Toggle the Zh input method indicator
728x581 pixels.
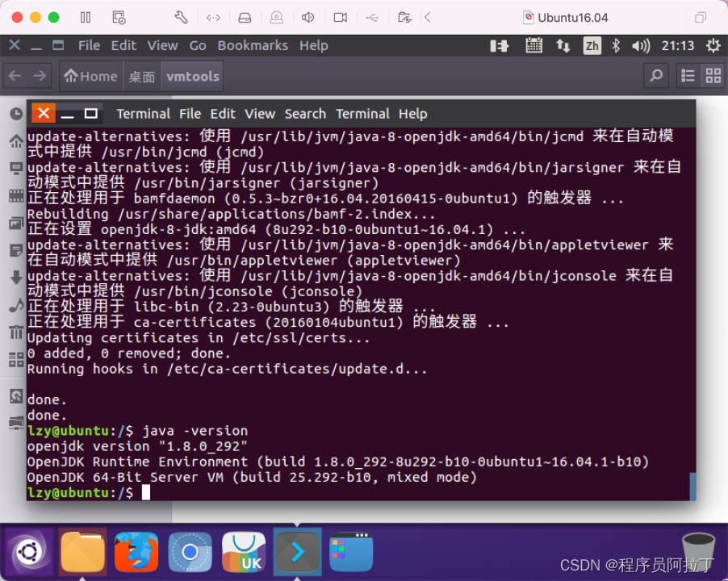click(x=592, y=46)
